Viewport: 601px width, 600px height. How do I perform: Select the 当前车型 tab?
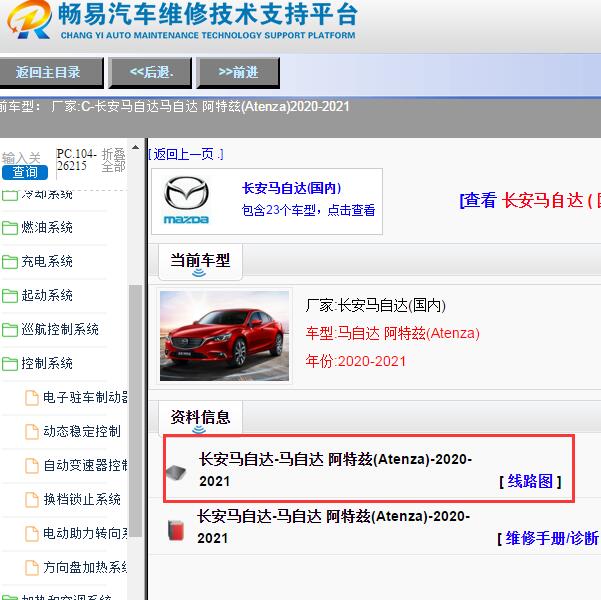[x=200, y=261]
